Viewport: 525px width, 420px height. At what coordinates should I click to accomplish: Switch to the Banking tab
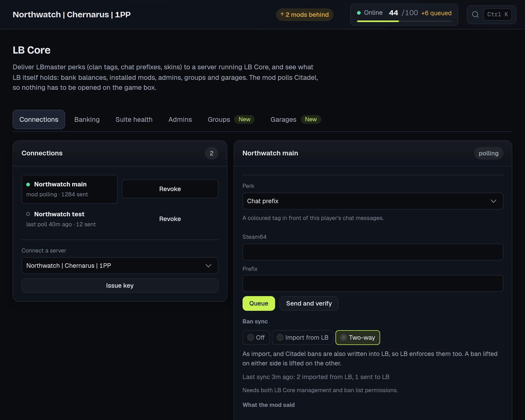tap(87, 119)
